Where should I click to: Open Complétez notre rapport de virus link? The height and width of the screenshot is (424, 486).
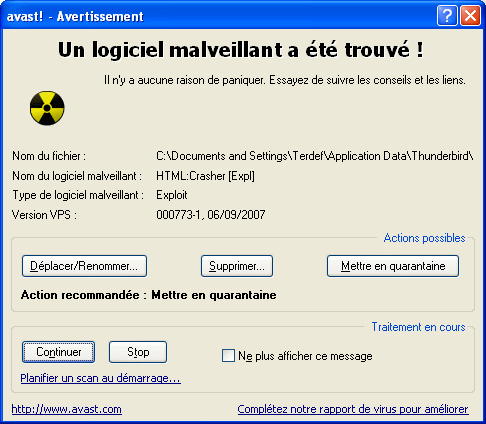[x=353, y=409]
